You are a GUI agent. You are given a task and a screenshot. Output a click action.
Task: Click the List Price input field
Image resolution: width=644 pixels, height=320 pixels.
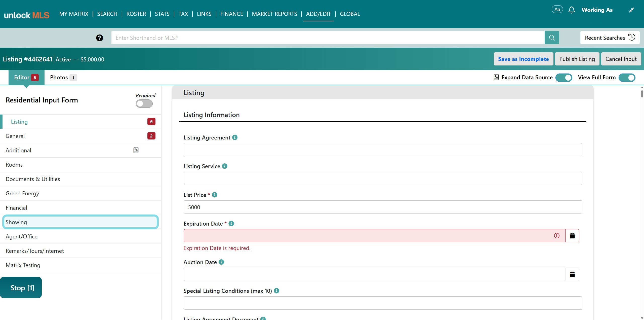[x=383, y=207]
